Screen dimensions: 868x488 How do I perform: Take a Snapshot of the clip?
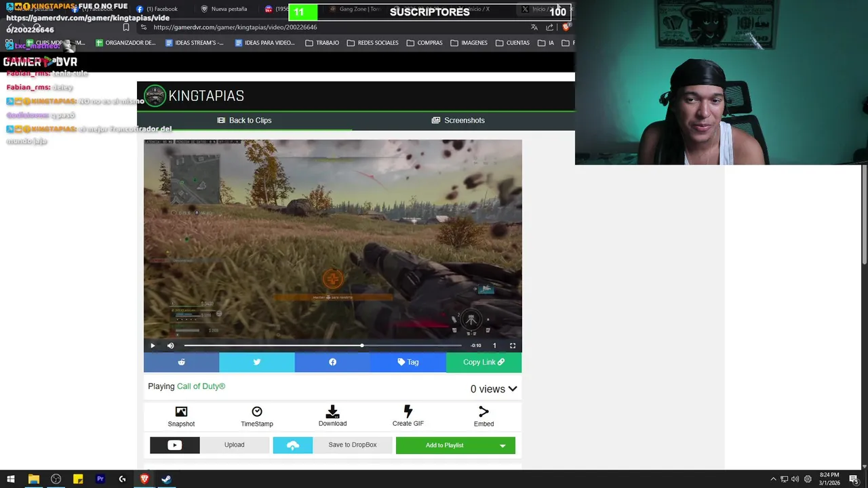(x=181, y=417)
